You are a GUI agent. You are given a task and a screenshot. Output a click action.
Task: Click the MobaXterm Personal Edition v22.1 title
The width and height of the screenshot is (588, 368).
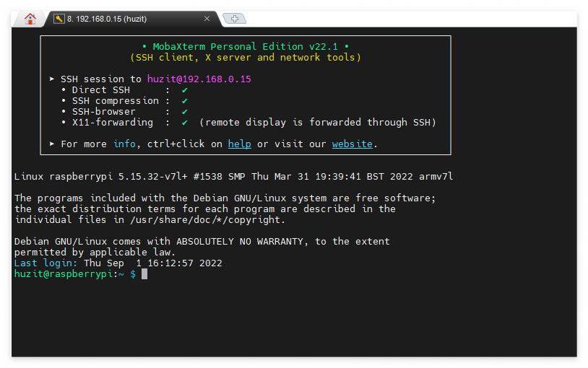click(x=246, y=46)
